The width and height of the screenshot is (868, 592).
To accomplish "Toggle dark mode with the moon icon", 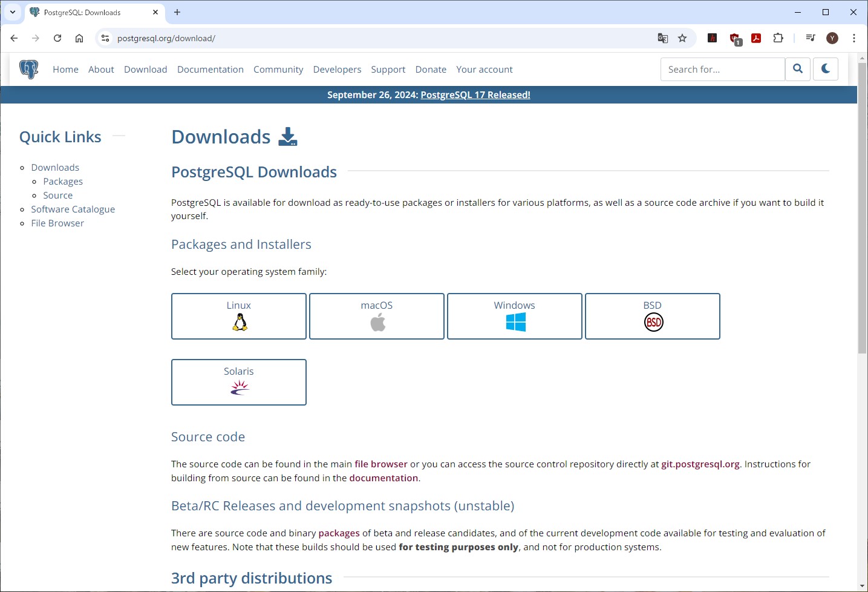I will [x=825, y=68].
